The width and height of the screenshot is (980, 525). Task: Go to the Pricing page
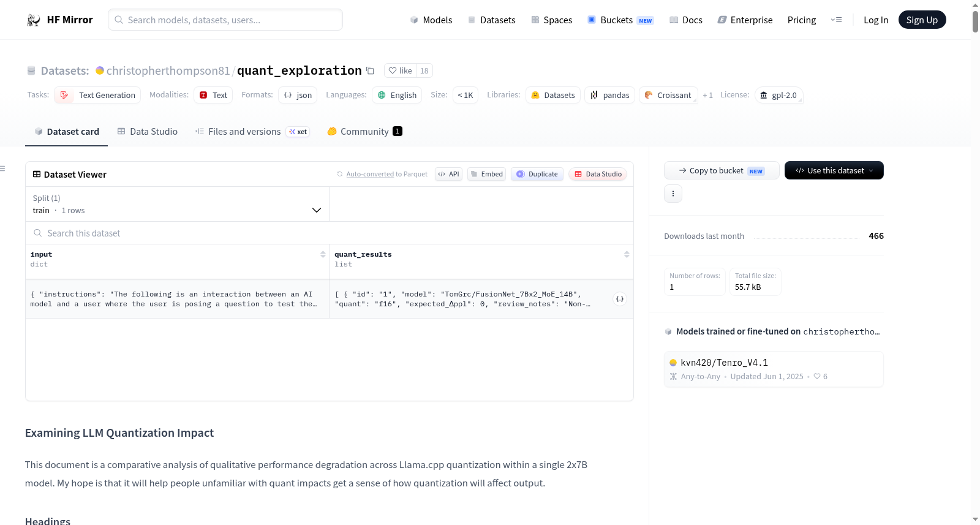point(802,20)
